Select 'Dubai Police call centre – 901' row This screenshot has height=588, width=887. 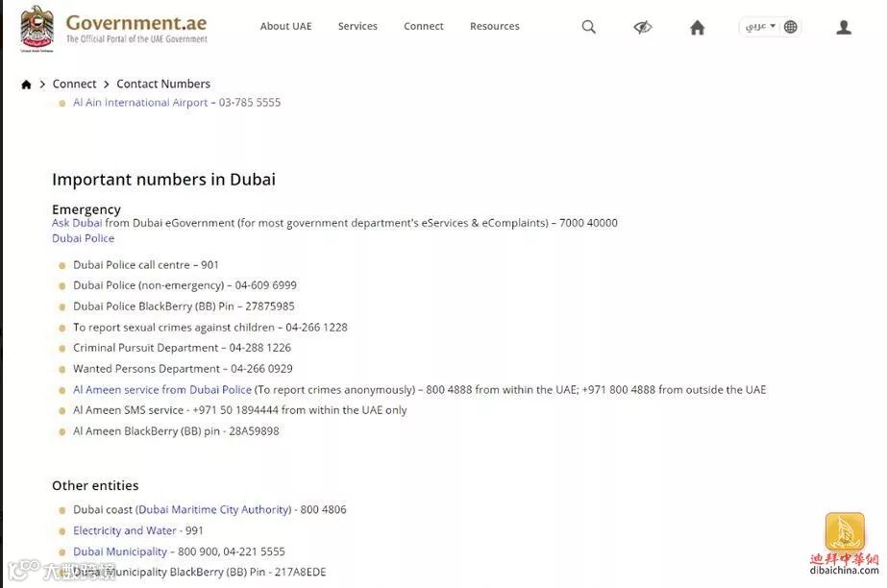146,264
